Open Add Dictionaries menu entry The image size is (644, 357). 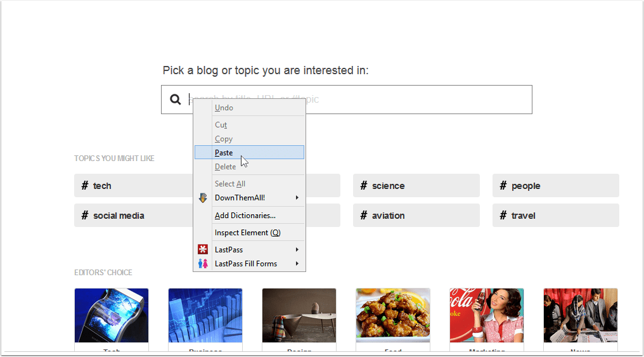[245, 216]
